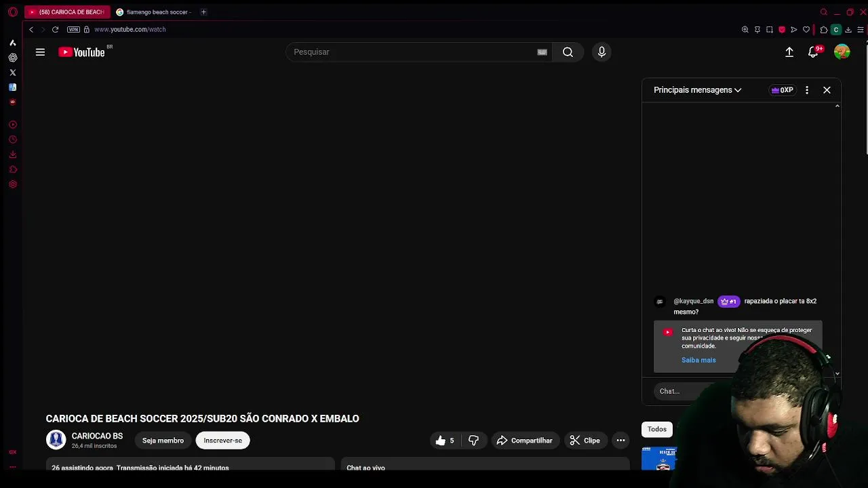Open toolbar downloads arrow icon
868x488 pixels.
click(x=848, y=30)
